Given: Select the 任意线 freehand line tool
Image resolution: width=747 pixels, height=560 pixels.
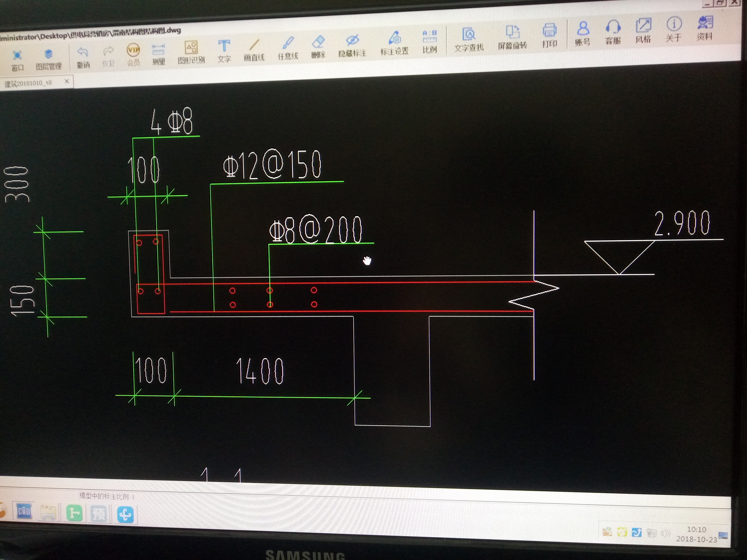Looking at the screenshot, I should point(288,49).
